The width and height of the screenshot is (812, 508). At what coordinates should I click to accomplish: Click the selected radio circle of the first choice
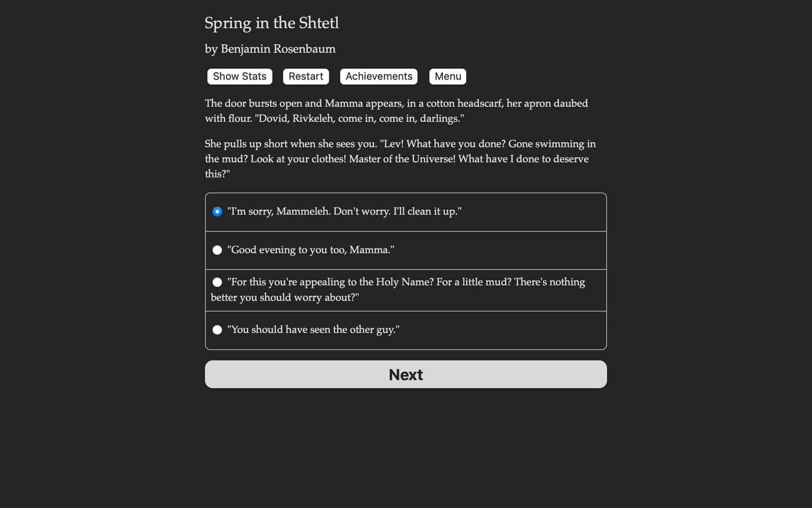[x=217, y=212]
